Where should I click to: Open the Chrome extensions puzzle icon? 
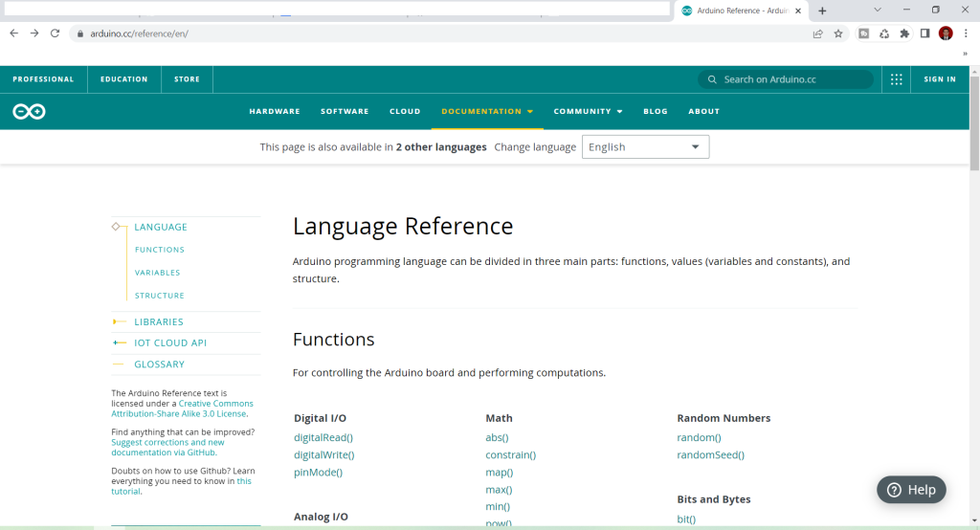pyautogui.click(x=904, y=33)
